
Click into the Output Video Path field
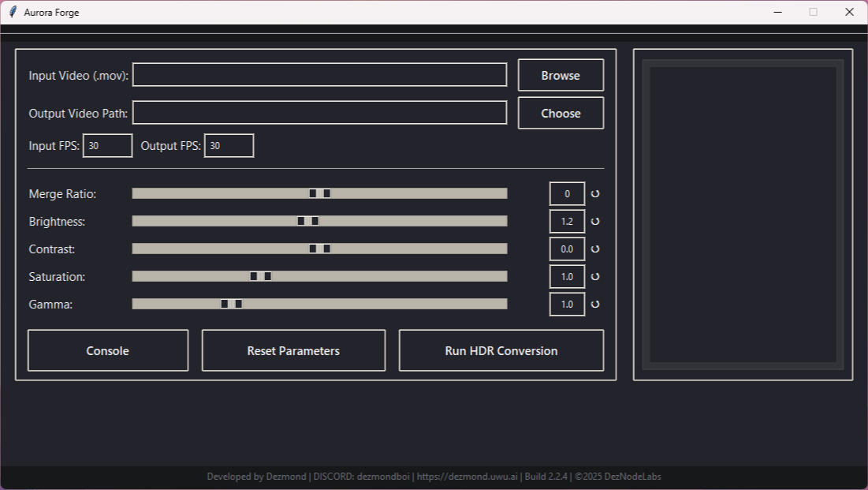pos(319,113)
